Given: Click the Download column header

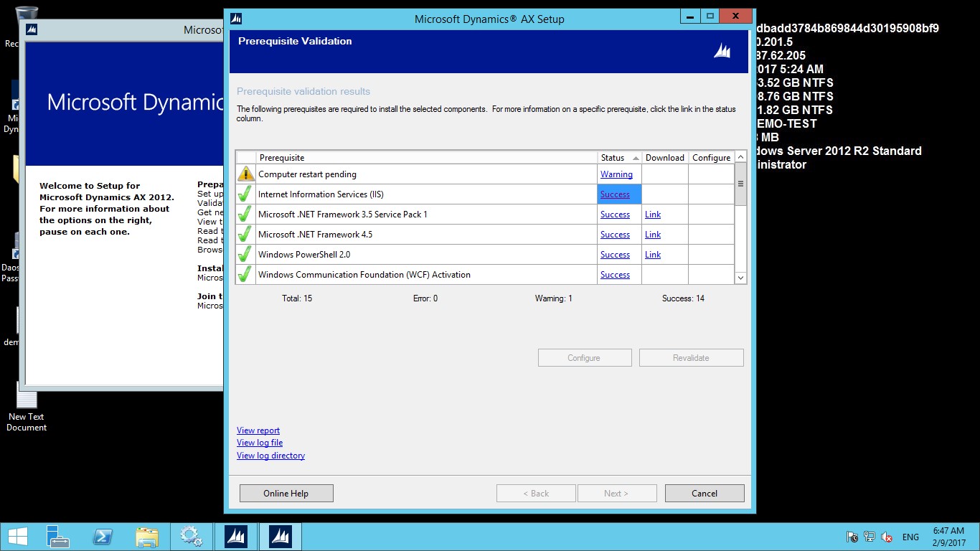Looking at the screenshot, I should 664,157.
